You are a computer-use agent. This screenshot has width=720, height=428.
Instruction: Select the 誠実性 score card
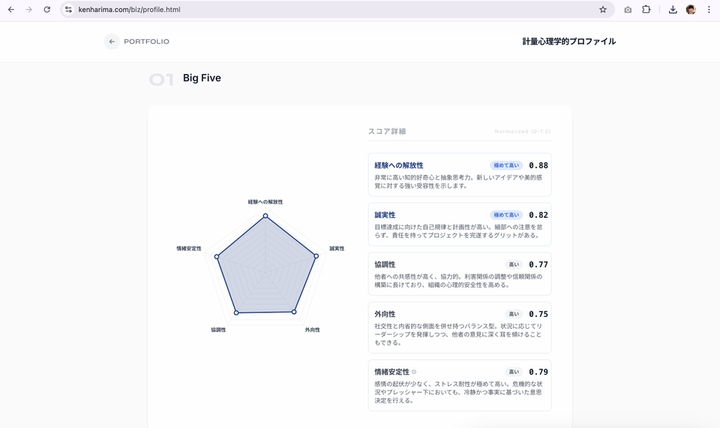point(459,225)
